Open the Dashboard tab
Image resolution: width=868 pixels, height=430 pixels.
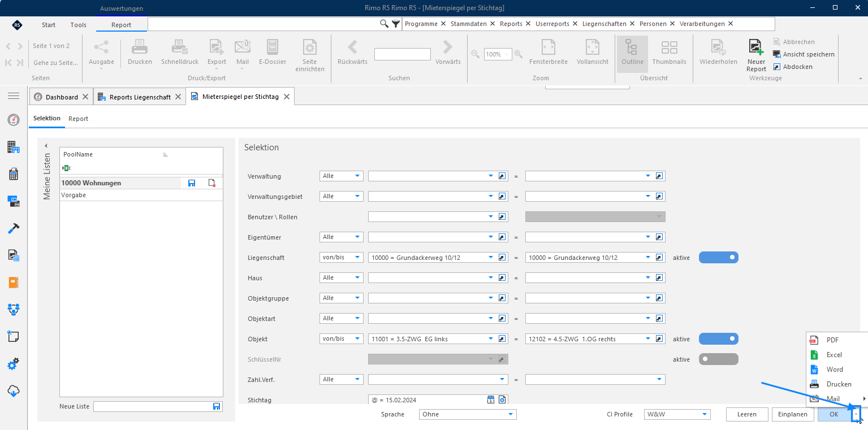62,97
